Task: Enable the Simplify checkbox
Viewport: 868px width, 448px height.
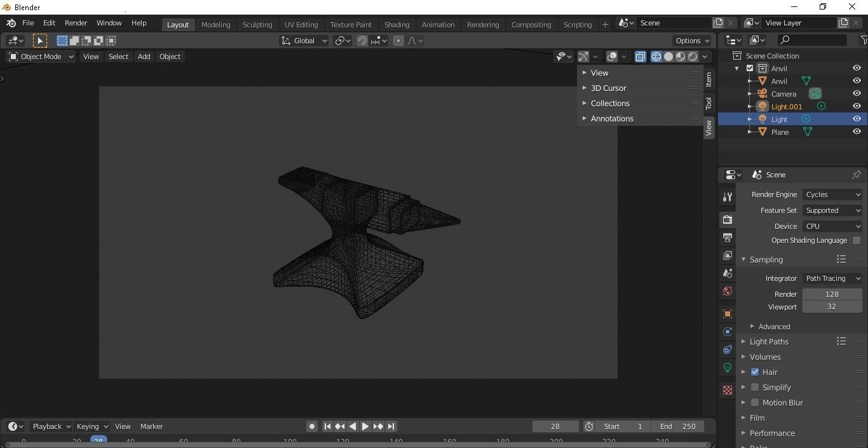Action: click(755, 387)
